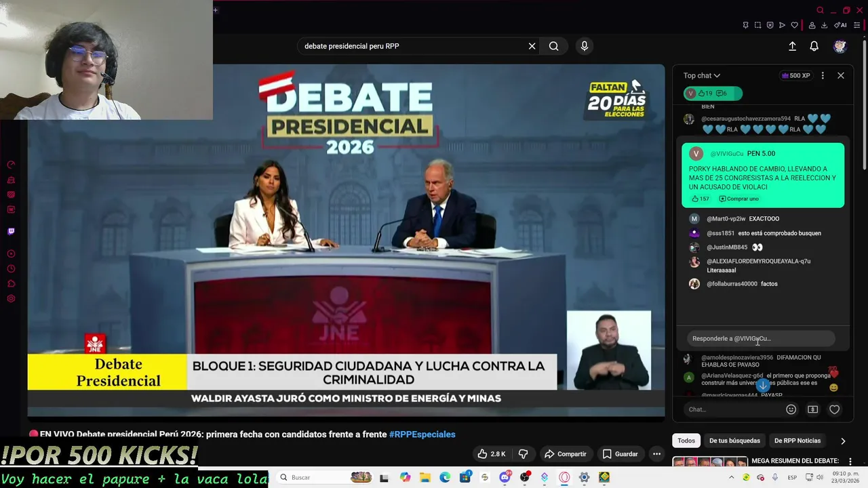Start voice search with microphone icon
The width and height of the screenshot is (868, 488).
[585, 46]
